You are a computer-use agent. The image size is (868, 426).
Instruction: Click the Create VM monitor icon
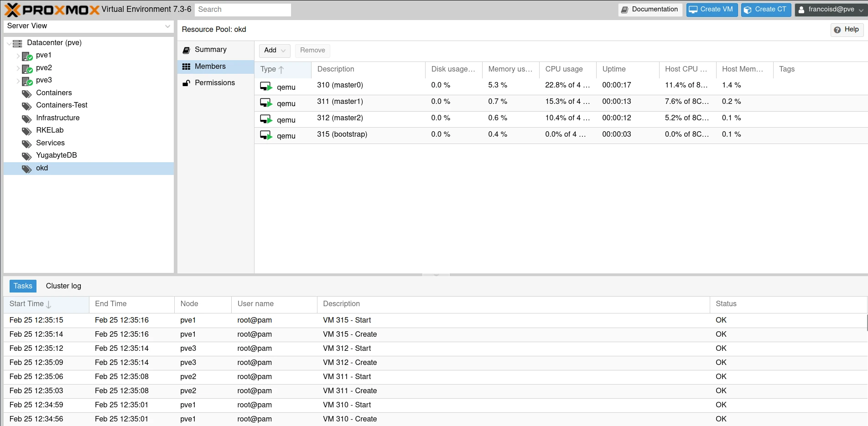click(x=693, y=10)
